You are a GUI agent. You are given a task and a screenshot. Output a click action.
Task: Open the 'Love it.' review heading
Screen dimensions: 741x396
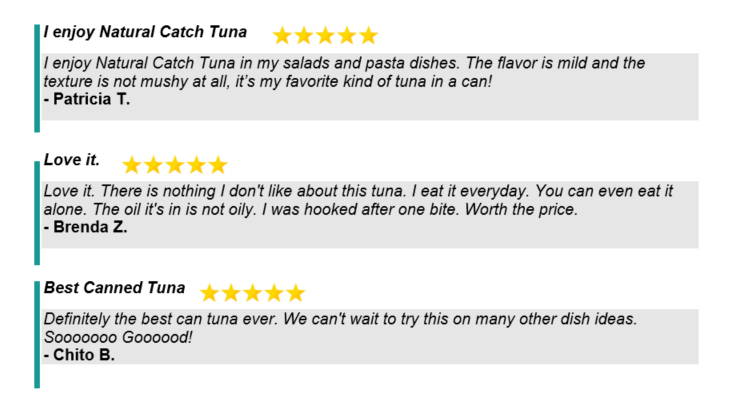pyautogui.click(x=72, y=160)
